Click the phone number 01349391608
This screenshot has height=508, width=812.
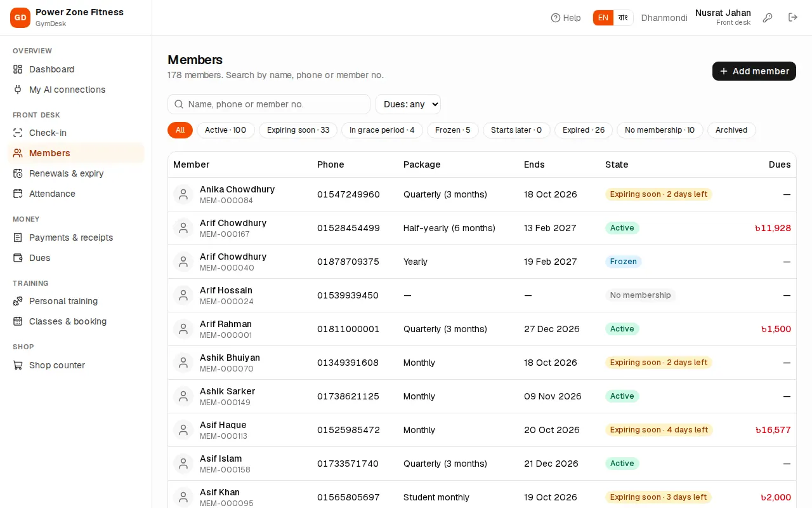click(348, 363)
